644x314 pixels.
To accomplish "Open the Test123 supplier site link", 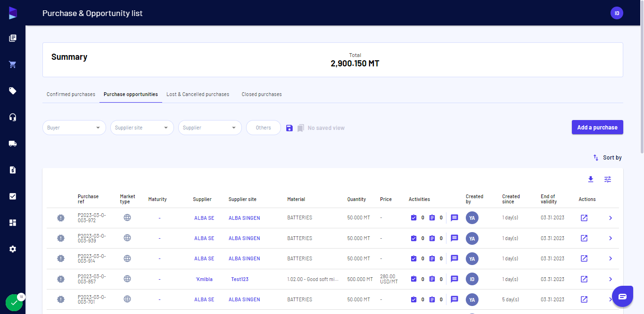I will (239, 279).
